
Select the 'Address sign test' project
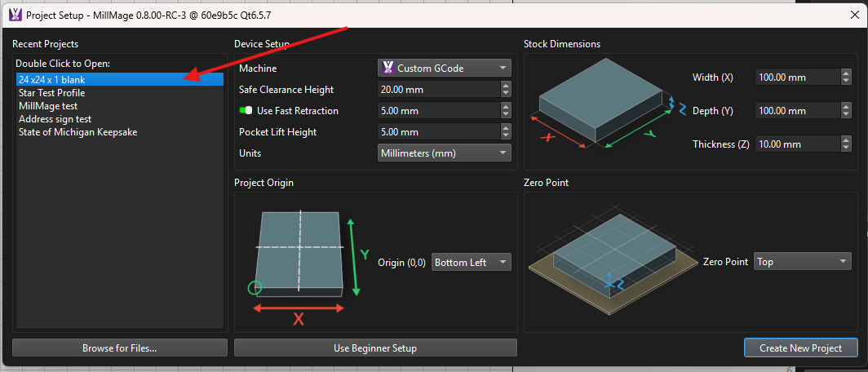click(120, 119)
